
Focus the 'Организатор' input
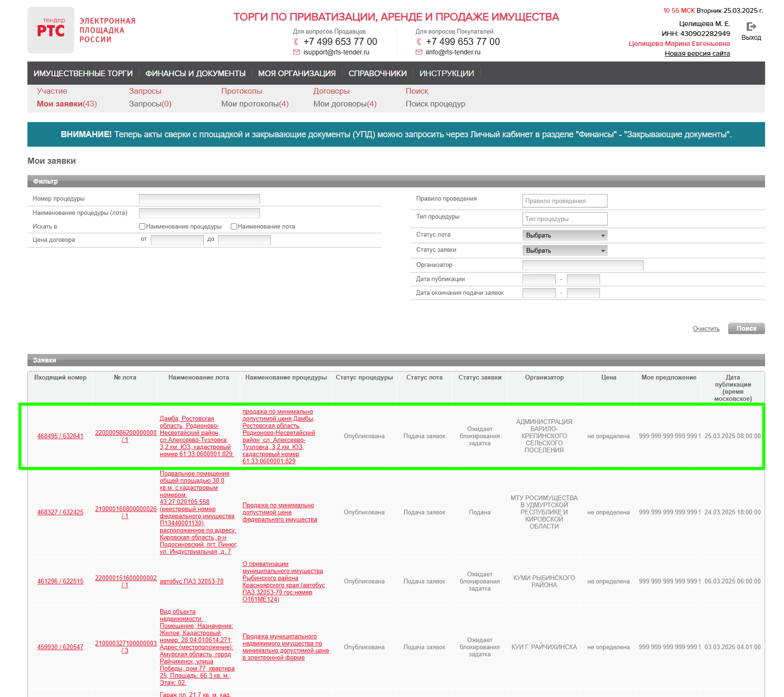pyautogui.click(x=583, y=265)
